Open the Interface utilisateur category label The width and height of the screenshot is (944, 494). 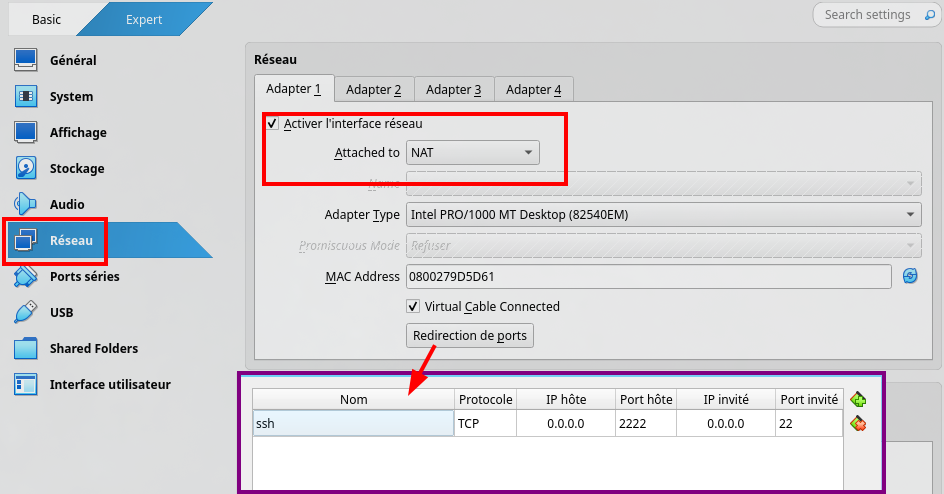click(x=110, y=384)
